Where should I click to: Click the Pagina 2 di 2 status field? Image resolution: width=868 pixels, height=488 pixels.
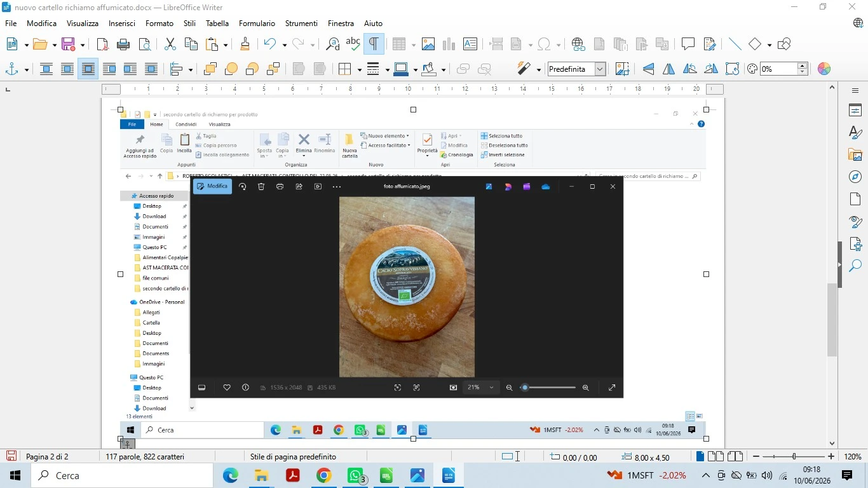[x=47, y=456]
